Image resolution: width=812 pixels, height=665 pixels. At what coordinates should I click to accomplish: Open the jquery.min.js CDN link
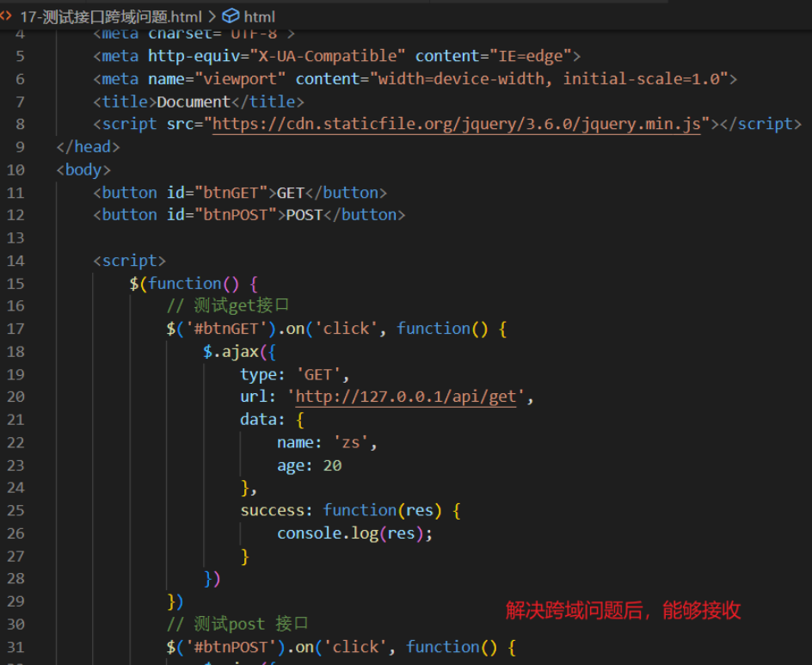point(456,124)
